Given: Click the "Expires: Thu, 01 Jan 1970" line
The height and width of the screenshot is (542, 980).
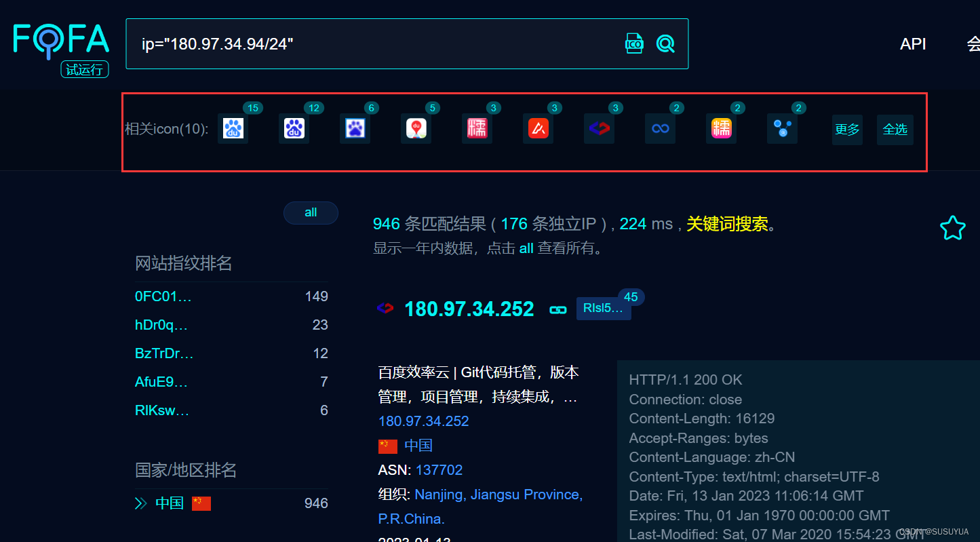Looking at the screenshot, I should 760,516.
